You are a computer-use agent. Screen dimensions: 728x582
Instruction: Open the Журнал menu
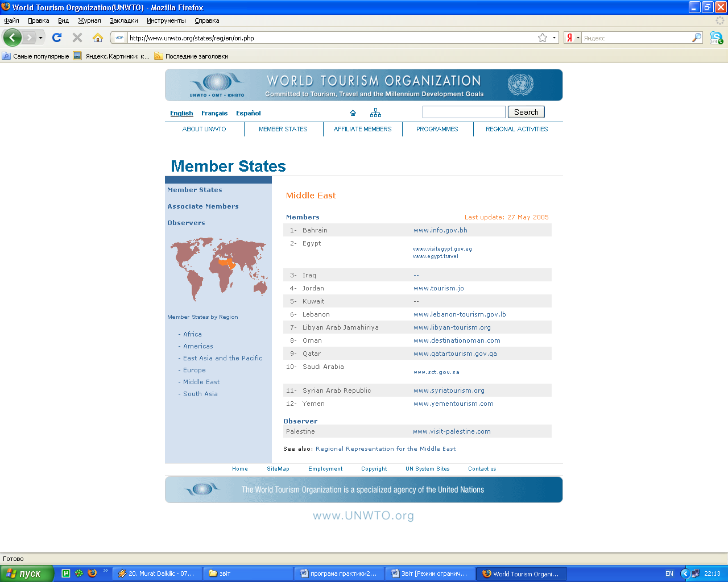pos(89,20)
